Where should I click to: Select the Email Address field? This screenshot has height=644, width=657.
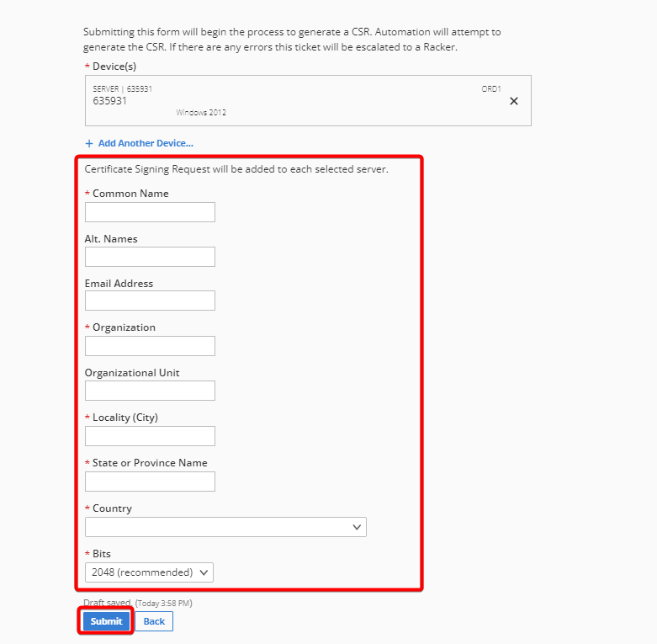pyautogui.click(x=150, y=301)
